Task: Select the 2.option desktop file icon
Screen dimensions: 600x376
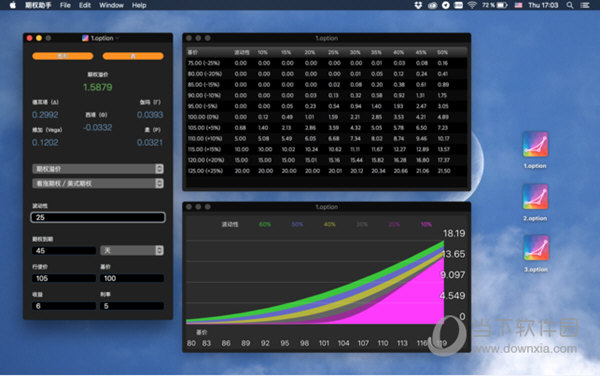Action: click(x=535, y=197)
